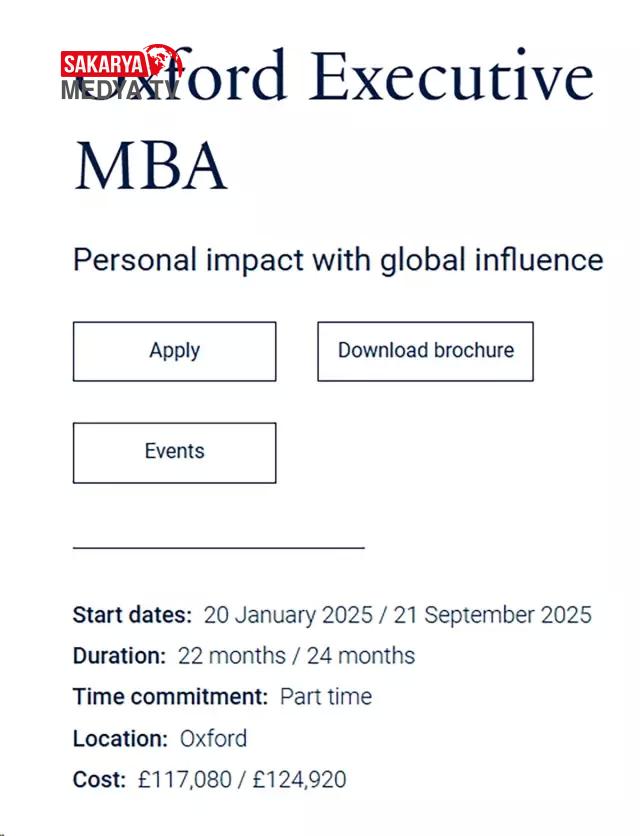The width and height of the screenshot is (640, 836).
Task: Click the word Executive in the heading
Action: coord(450,78)
